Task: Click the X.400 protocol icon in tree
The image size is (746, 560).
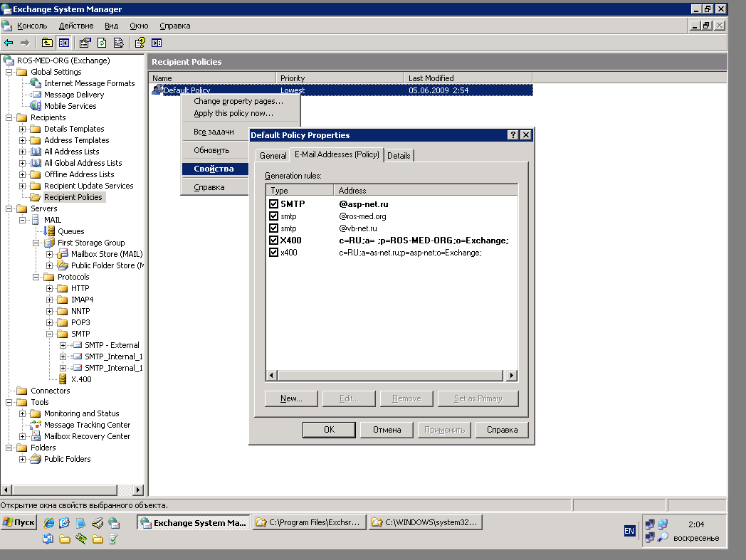Action: click(x=63, y=379)
